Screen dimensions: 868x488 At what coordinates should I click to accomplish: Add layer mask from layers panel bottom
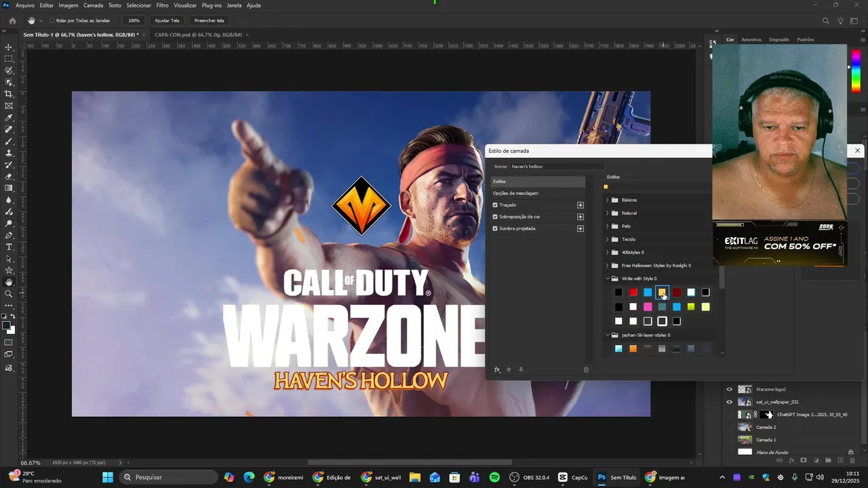[x=804, y=460]
